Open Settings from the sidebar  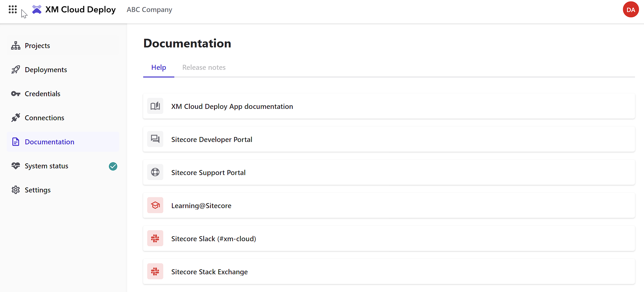63,190
